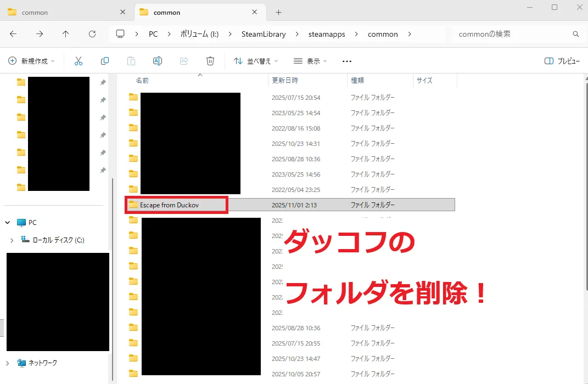588x384 pixels.
Task: Collapse the PC tree node
Action: pyautogui.click(x=8, y=223)
